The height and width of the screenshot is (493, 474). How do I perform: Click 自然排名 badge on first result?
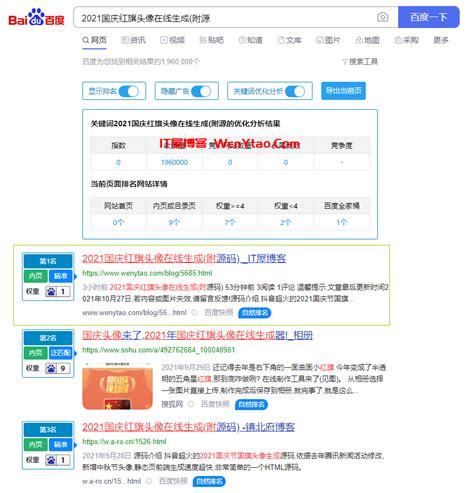tap(255, 313)
